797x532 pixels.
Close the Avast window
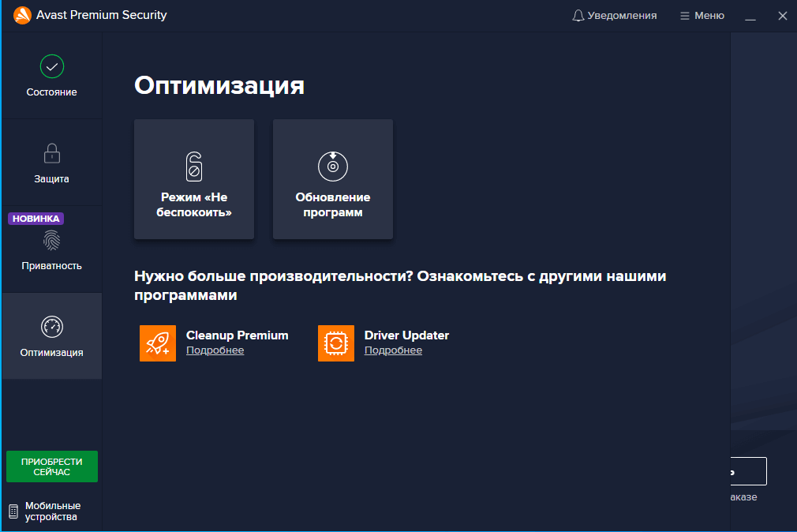tap(783, 16)
